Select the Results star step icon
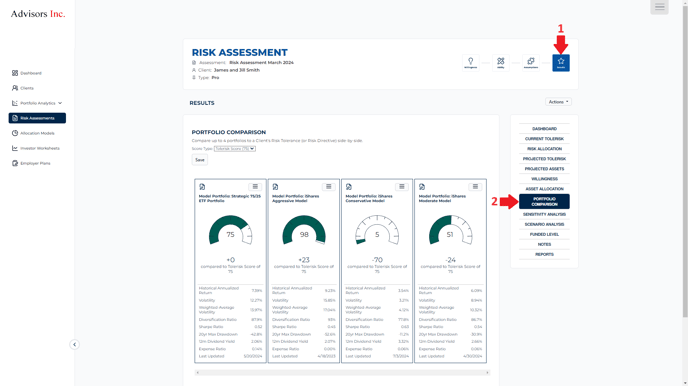Screen dimensions: 688x386 [x=561, y=63]
